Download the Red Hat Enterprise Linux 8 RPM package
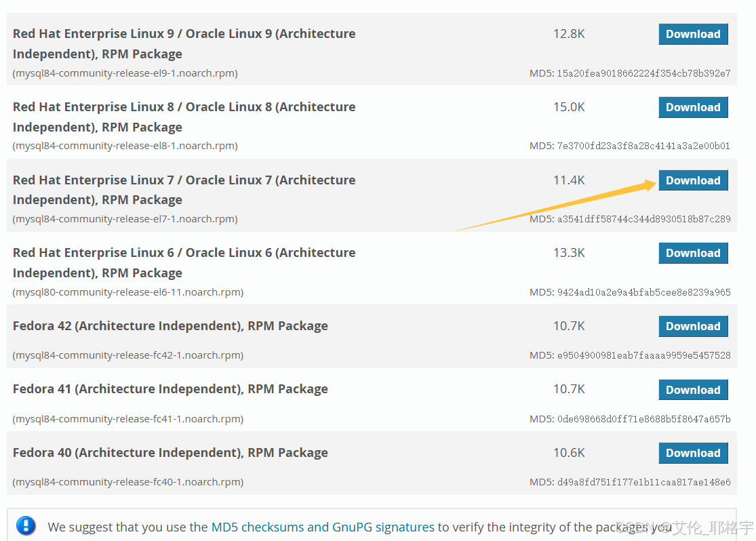Viewport: 756px width, 541px height. coord(693,107)
